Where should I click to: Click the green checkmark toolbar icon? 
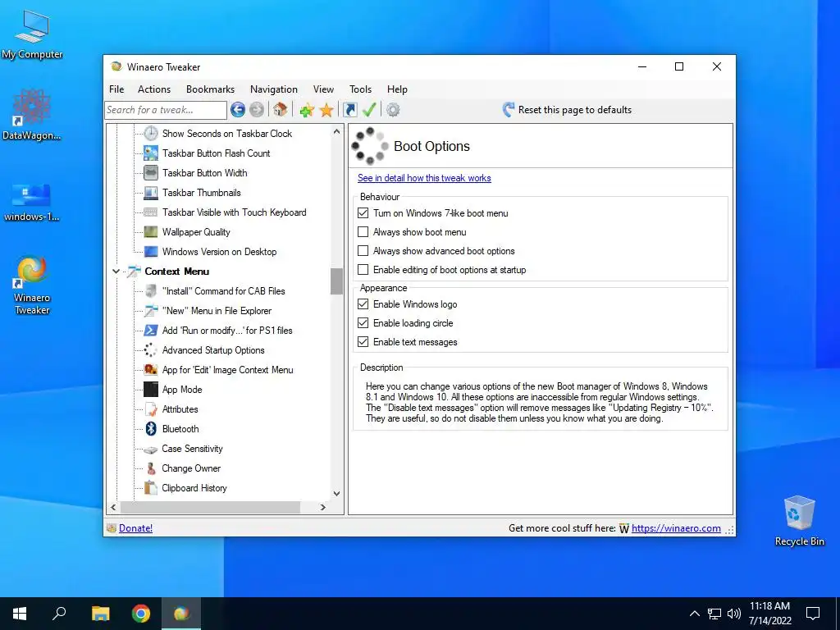(x=369, y=110)
